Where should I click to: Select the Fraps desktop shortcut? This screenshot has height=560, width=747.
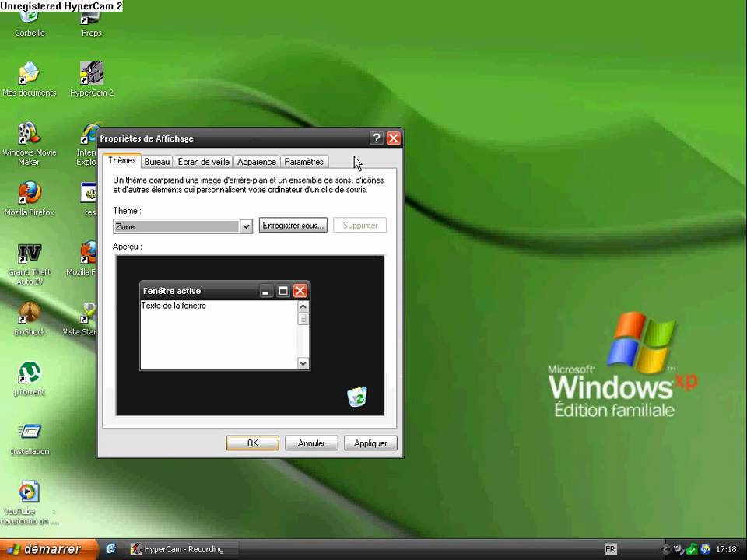[x=92, y=24]
